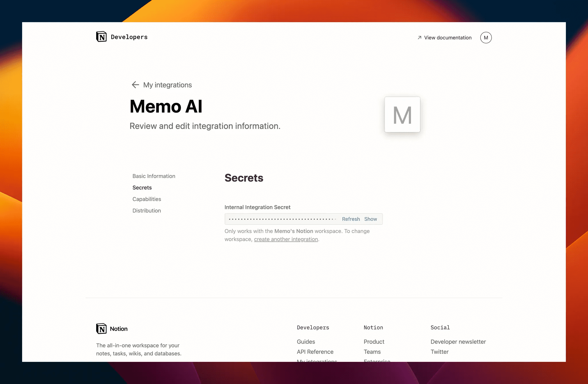This screenshot has height=384, width=588.
Task: Select the Basic Information section
Action: click(x=154, y=176)
